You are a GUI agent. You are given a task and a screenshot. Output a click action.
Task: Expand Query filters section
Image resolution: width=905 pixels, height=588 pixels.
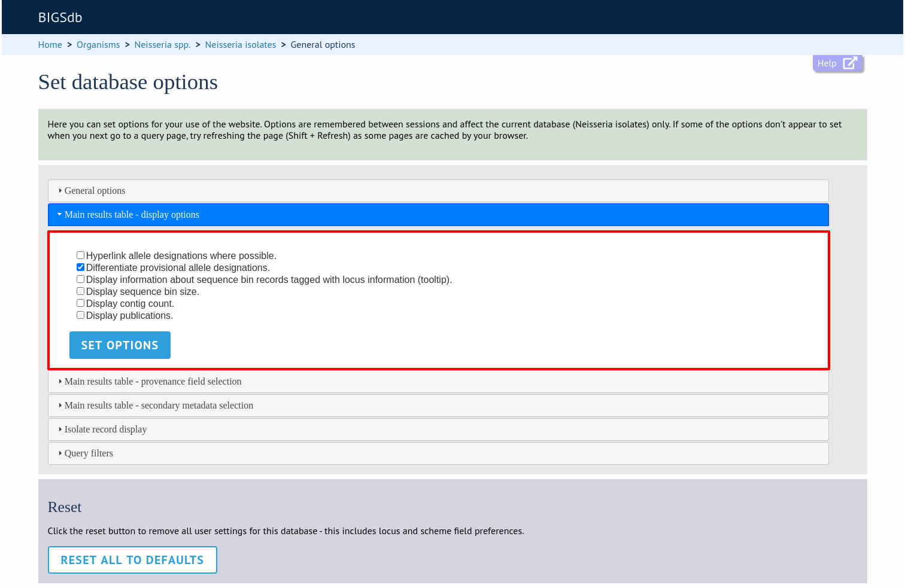coord(438,453)
